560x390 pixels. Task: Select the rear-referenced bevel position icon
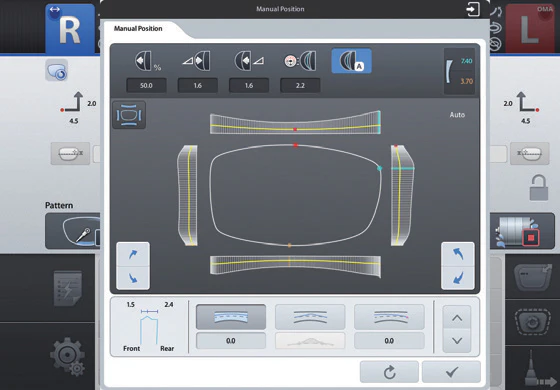coord(249,61)
